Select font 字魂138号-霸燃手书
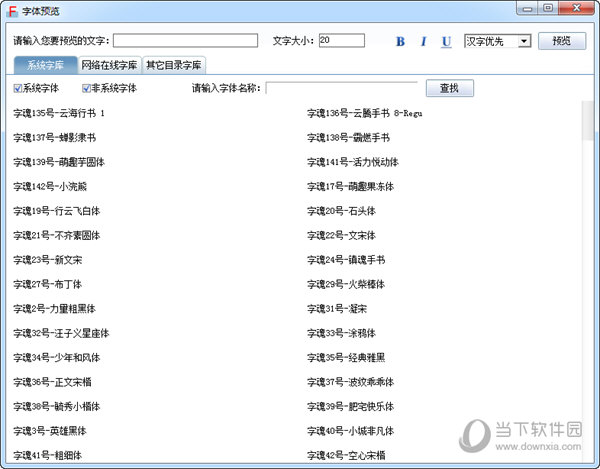The height and width of the screenshot is (469, 600). pos(349,138)
